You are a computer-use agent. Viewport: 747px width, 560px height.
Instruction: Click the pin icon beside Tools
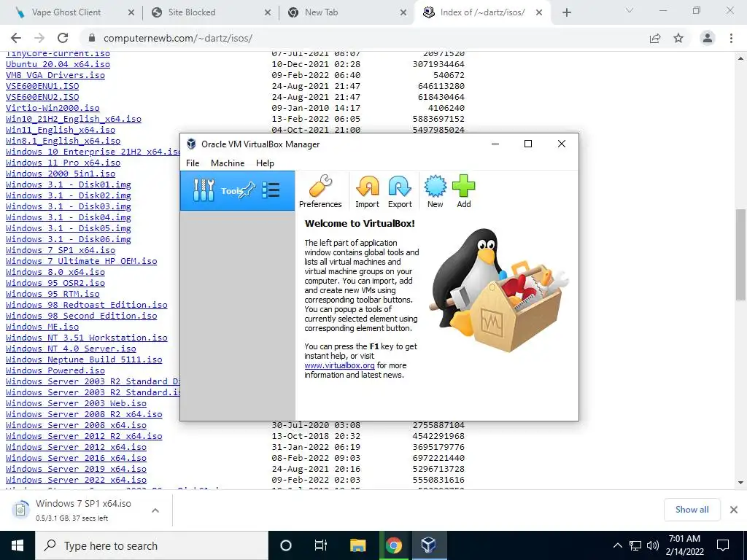point(247,190)
